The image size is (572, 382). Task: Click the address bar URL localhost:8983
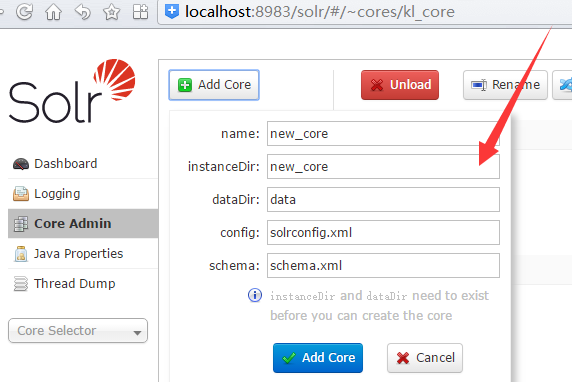coord(320,12)
